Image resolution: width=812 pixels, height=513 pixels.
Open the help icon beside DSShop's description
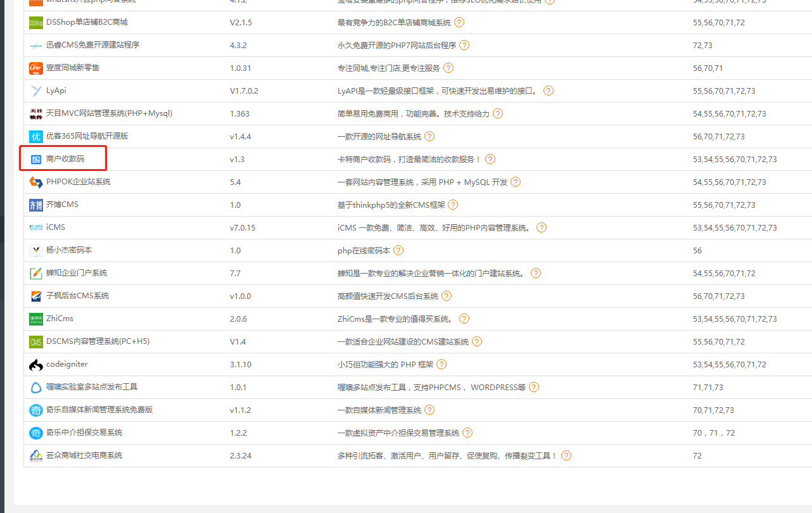click(459, 22)
